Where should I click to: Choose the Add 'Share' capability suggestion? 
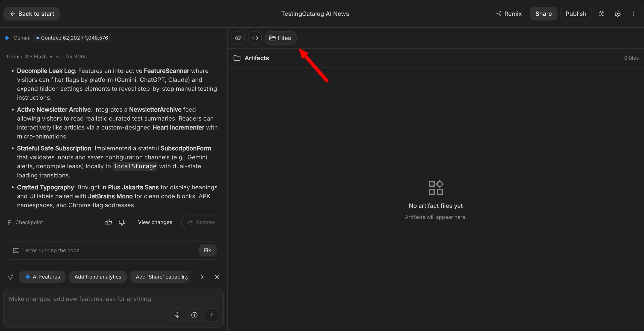[x=162, y=277]
